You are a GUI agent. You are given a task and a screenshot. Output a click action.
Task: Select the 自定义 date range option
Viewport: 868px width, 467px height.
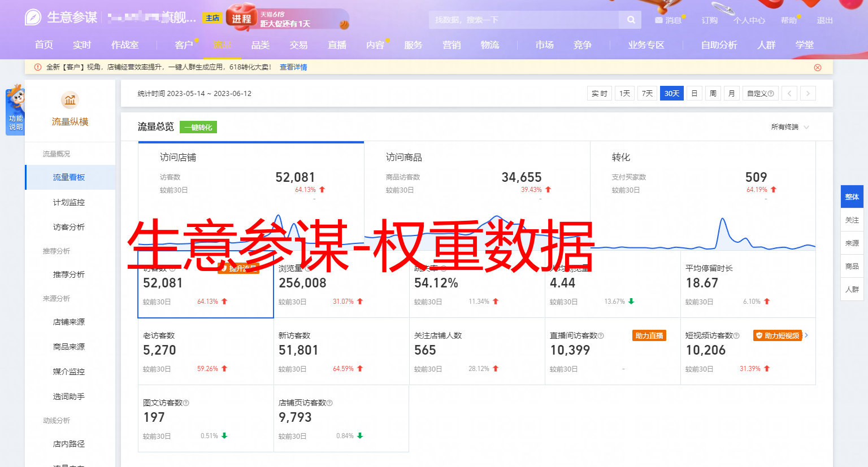(760, 93)
